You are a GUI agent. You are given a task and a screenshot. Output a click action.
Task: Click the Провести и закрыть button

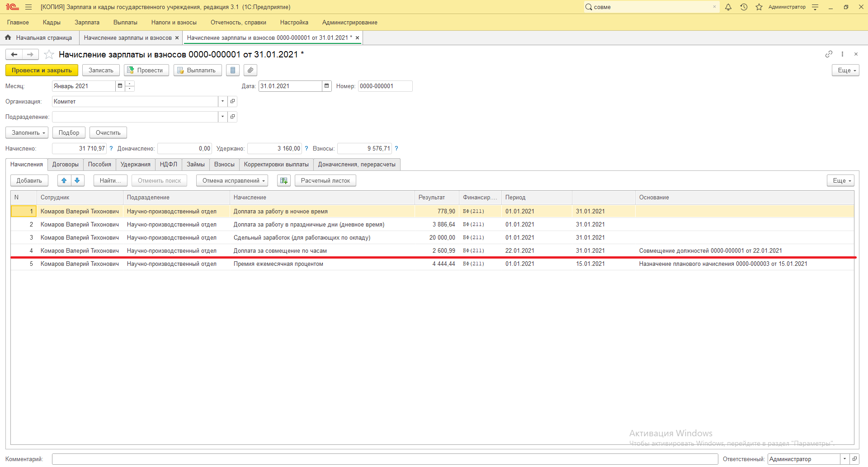click(x=42, y=70)
